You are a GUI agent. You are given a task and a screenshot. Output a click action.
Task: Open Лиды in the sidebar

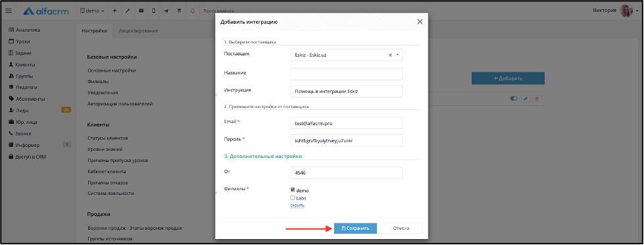coord(19,111)
